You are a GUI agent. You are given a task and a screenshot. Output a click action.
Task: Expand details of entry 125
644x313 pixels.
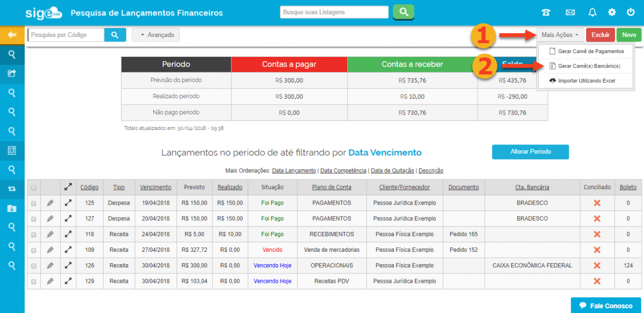68,203
